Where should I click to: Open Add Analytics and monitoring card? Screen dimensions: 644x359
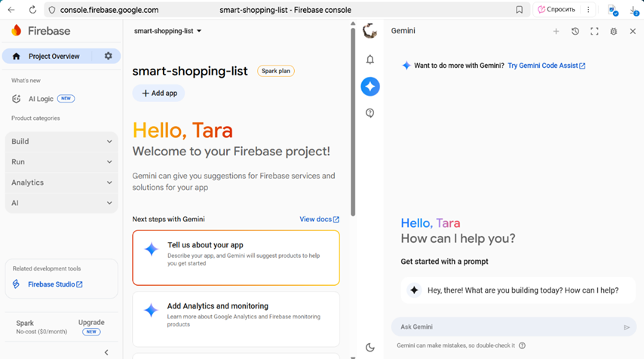pos(236,319)
